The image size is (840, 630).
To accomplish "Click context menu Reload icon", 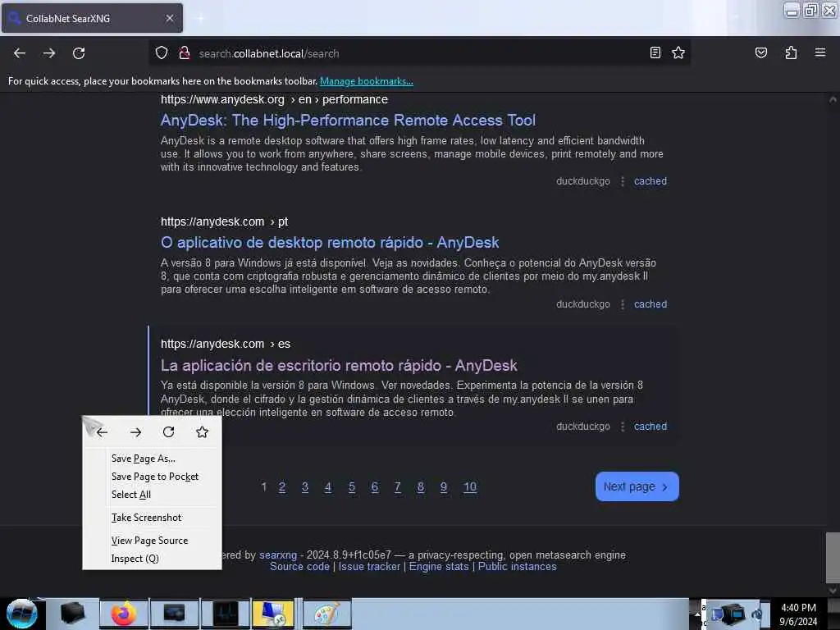I will click(x=169, y=431).
